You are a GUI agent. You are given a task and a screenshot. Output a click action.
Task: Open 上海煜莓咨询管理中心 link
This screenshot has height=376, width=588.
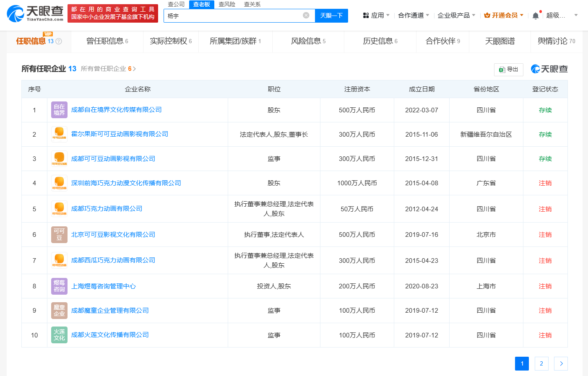click(x=104, y=286)
